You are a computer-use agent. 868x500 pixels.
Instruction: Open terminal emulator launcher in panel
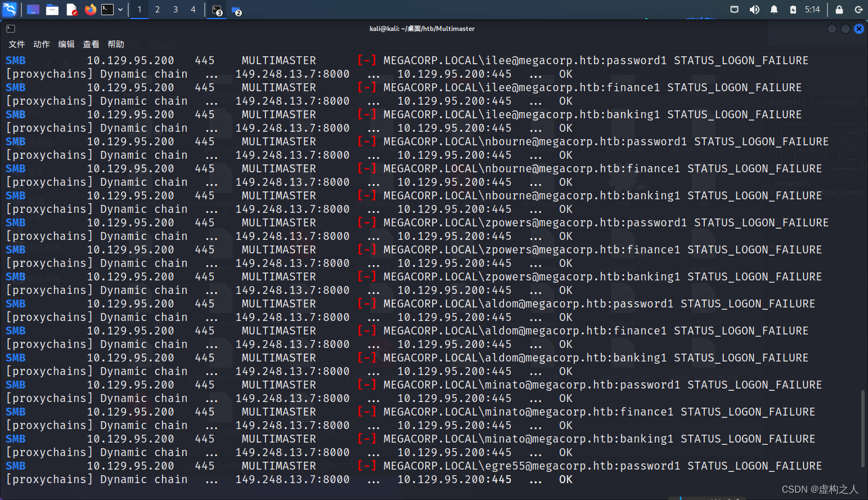coord(107,10)
